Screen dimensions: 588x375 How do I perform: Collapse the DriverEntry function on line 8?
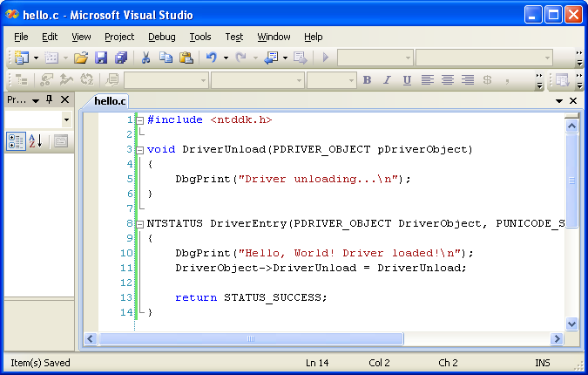(139, 224)
